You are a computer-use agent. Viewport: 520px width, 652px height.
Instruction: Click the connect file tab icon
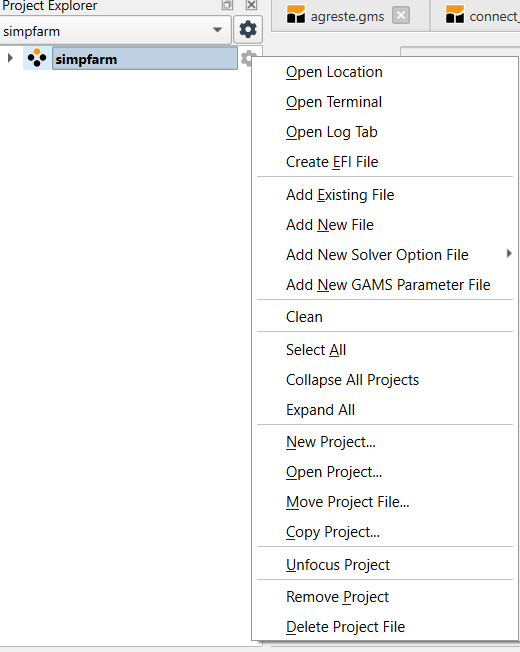tap(455, 15)
